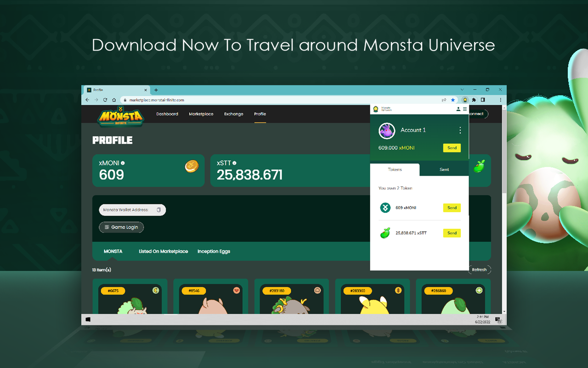588x368 pixels.
Task: Click the taskbar clock and date
Action: pos(482,319)
